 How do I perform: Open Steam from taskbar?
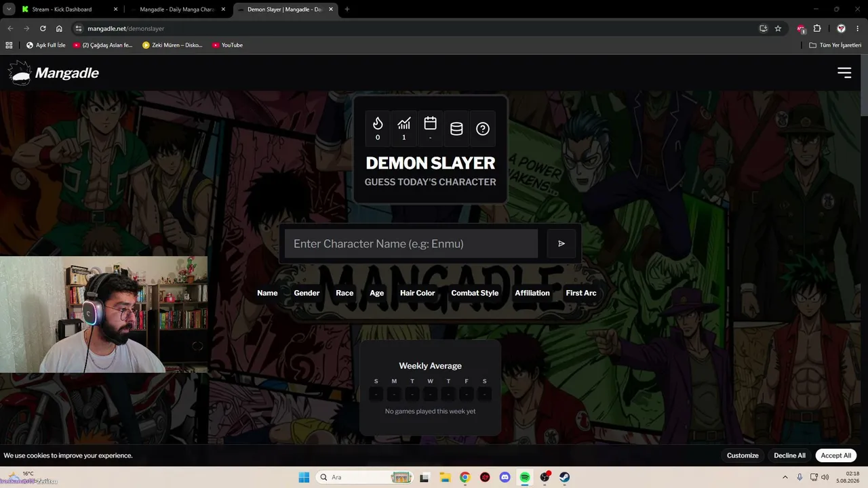click(x=565, y=477)
